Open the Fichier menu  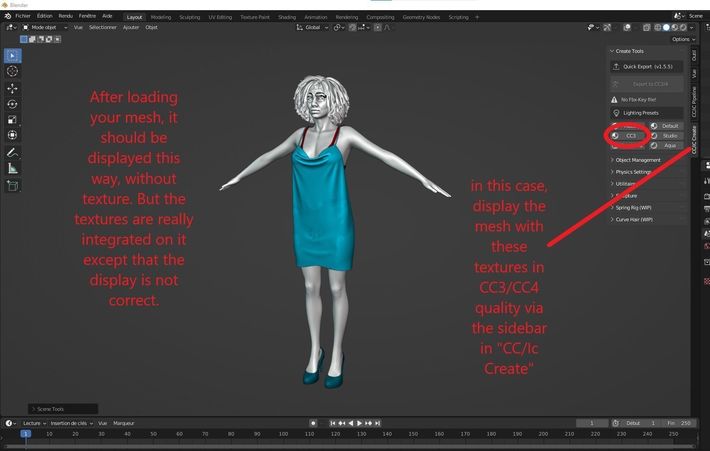tap(23, 16)
